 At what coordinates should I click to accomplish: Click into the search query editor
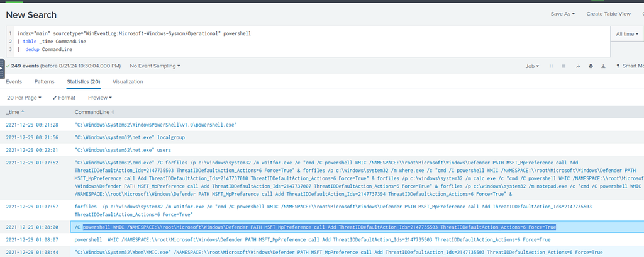point(308,42)
